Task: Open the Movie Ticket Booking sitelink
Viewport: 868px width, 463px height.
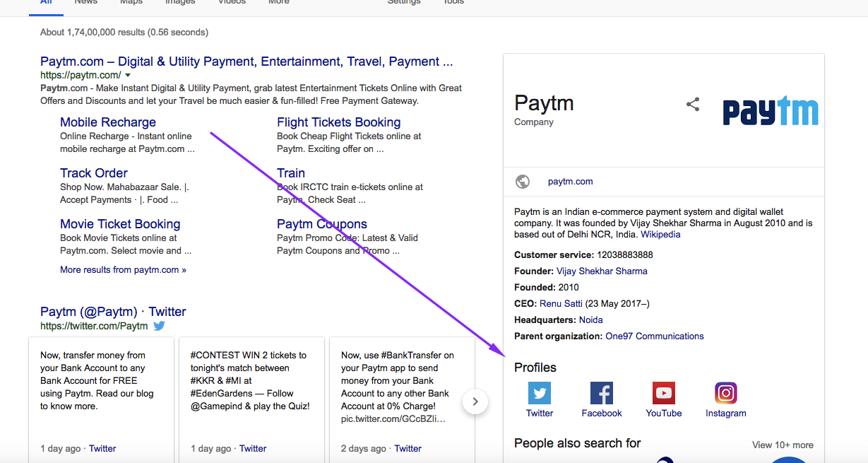Action: pyautogui.click(x=120, y=224)
